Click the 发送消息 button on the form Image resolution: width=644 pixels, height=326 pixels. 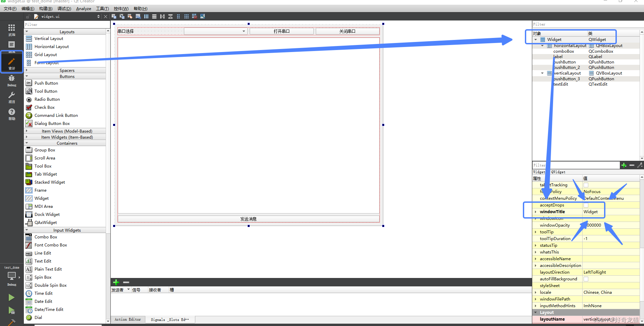coord(248,219)
